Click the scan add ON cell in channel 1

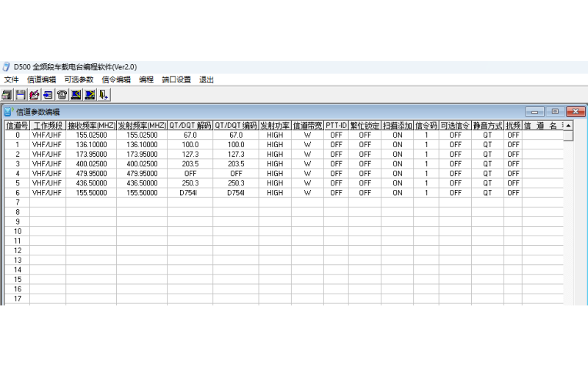(x=398, y=144)
